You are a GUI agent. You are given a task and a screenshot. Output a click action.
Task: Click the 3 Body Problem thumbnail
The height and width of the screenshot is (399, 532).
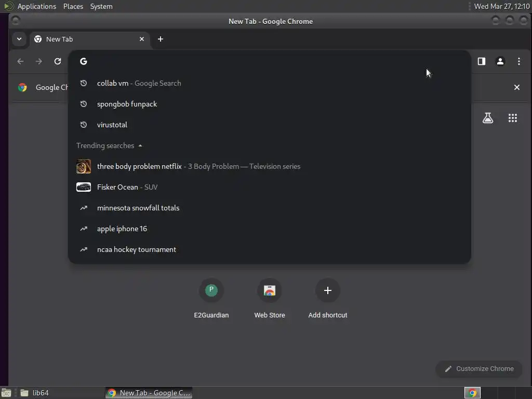[84, 166]
